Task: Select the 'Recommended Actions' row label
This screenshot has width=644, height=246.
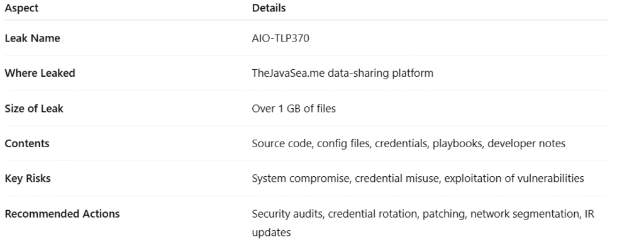Action: pyautogui.click(x=62, y=213)
